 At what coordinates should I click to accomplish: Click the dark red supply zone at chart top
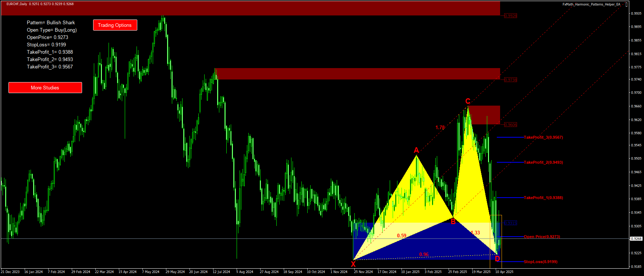pyautogui.click(x=250, y=8)
